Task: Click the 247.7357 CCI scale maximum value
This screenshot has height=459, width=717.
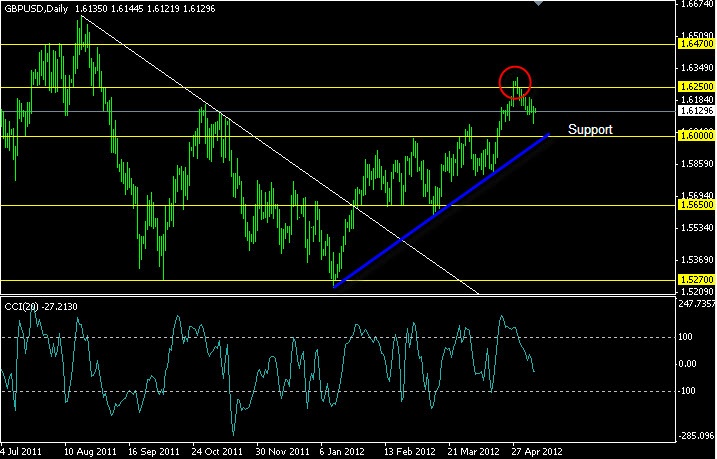Action: coord(697,304)
